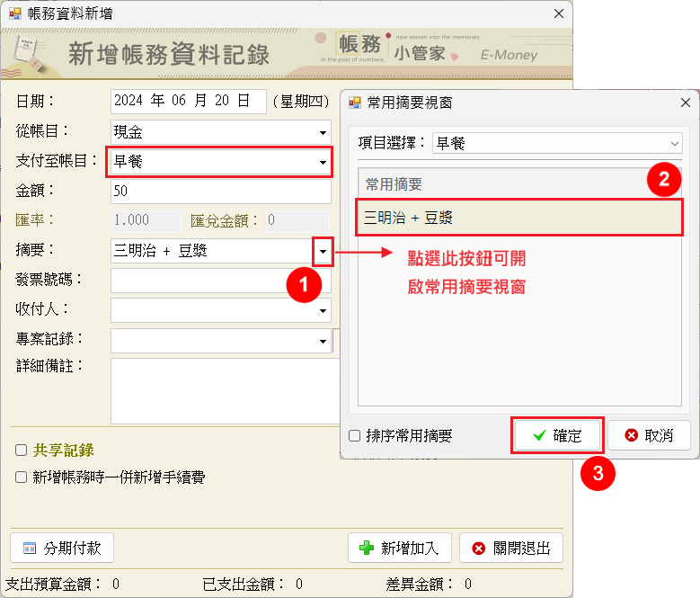Click the 常用摘要 column header
This screenshot has height=598, width=700.
tap(519, 184)
